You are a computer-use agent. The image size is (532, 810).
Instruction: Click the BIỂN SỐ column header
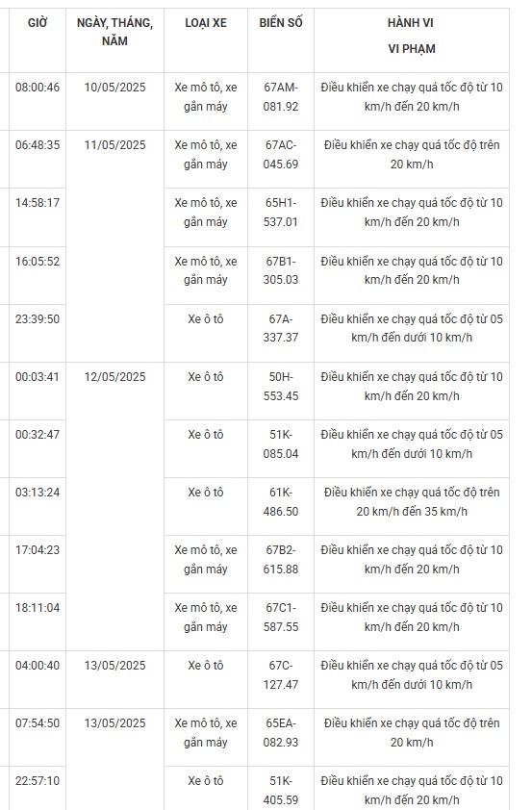(281, 23)
